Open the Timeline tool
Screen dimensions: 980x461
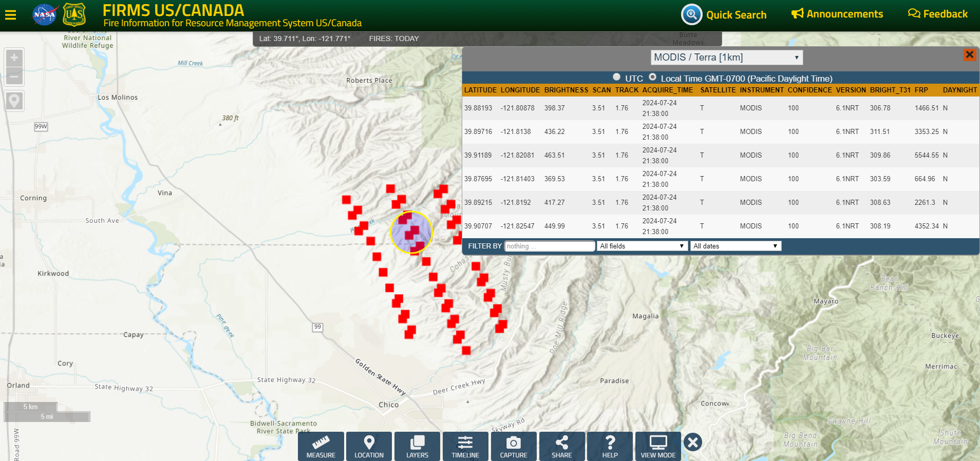[465, 446]
